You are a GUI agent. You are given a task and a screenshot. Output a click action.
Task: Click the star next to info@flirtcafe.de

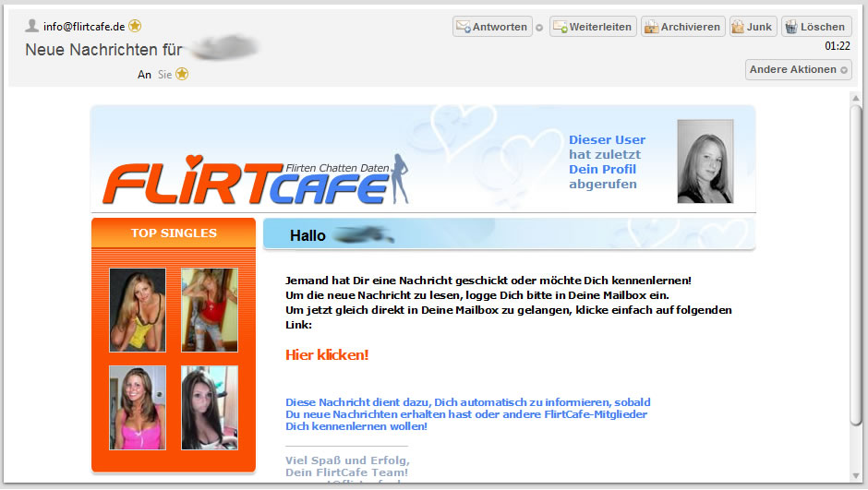135,26
